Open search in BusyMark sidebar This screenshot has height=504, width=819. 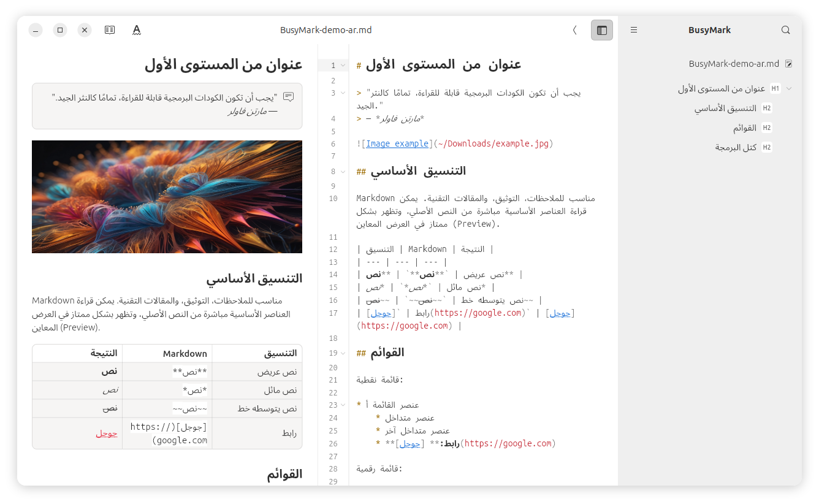(x=786, y=30)
